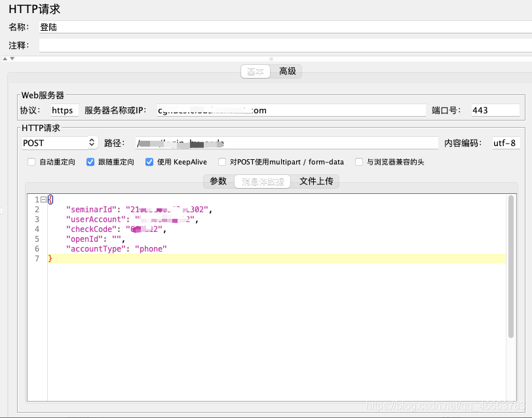This screenshot has width=532, height=418.
Task: Click the 协议 protocol field showing https
Action: coord(64,110)
